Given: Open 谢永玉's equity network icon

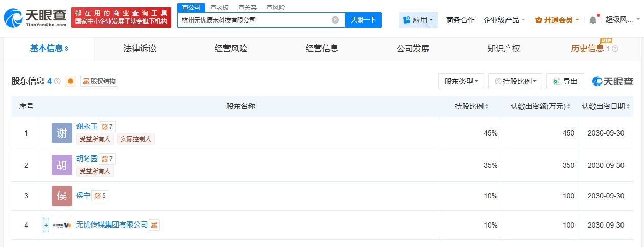Looking at the screenshot, I should point(107,127).
